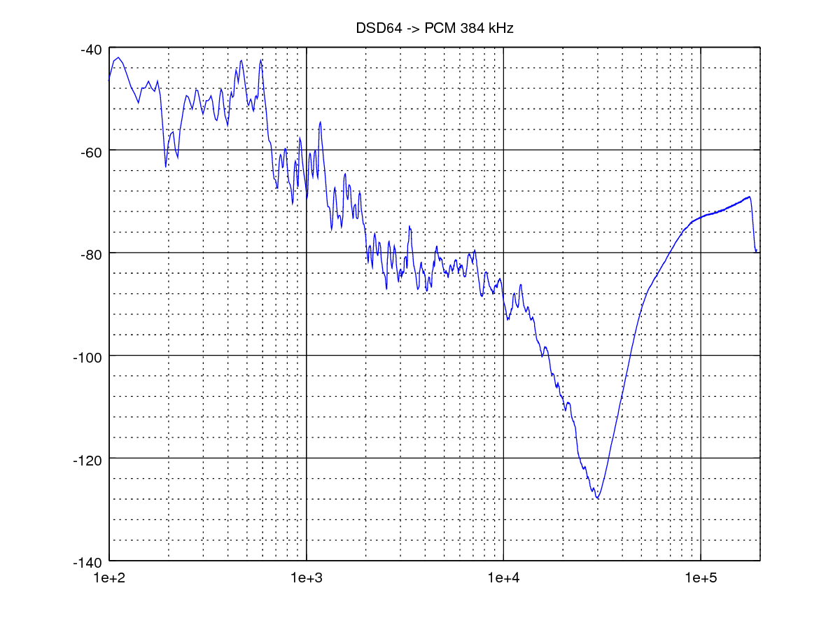Click the plot title 'DSD64 -> PCM 384 kHz'
The image size is (840, 630).
click(435, 29)
